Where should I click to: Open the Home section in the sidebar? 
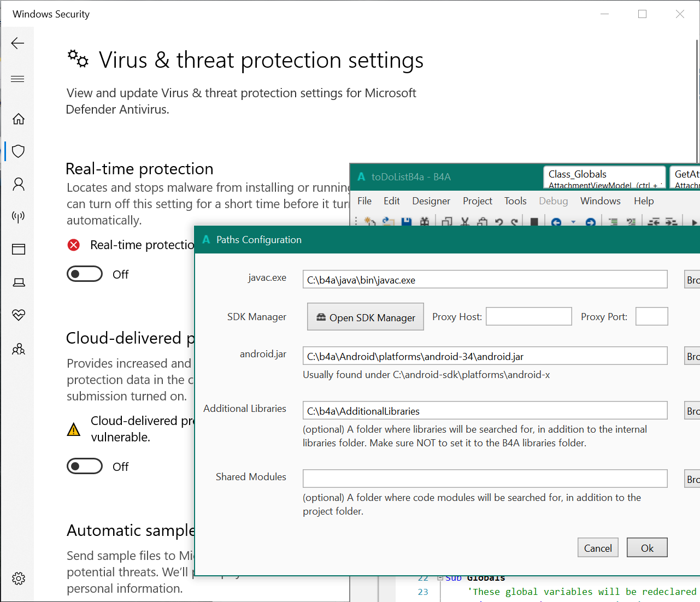pyautogui.click(x=19, y=119)
